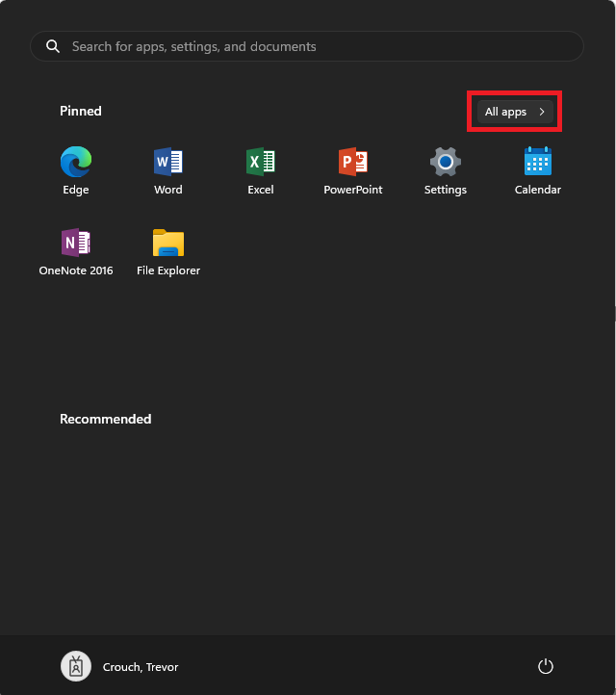Click the 'File Explorer' text label

pyautogui.click(x=168, y=270)
